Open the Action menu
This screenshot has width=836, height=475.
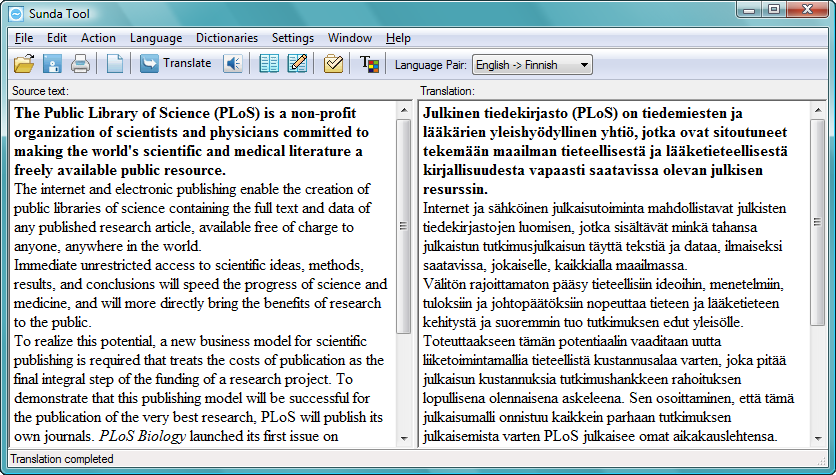(98, 38)
